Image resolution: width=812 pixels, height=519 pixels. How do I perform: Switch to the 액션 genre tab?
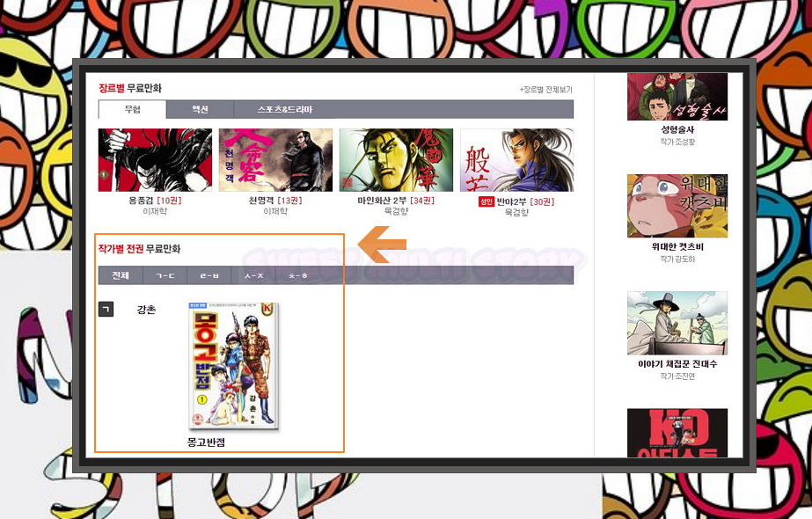click(200, 109)
